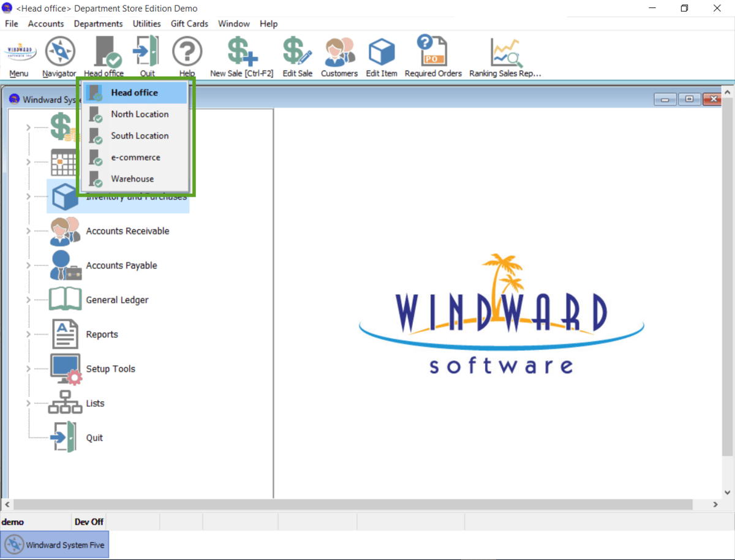
Task: Click the New Sale toolbar icon
Action: 241,53
